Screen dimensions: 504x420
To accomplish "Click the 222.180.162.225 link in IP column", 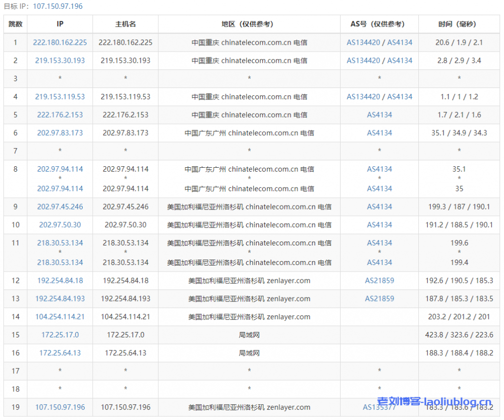I will pos(60,43).
